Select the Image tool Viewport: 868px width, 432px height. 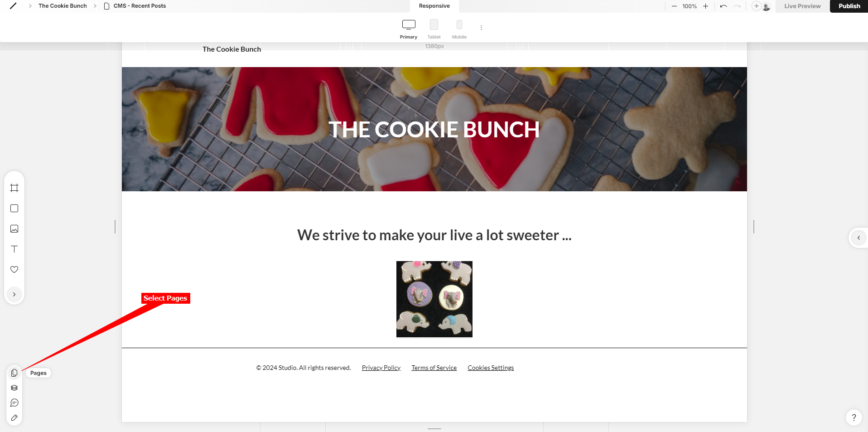[14, 229]
